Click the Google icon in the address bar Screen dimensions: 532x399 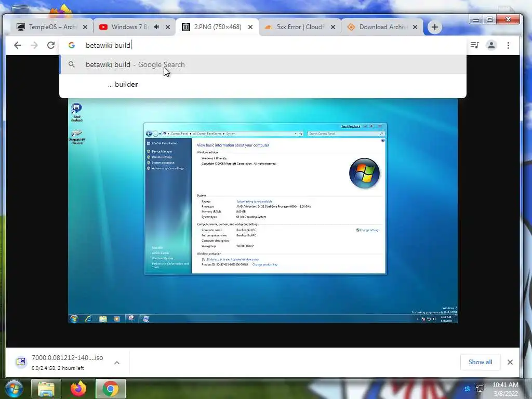(72, 45)
